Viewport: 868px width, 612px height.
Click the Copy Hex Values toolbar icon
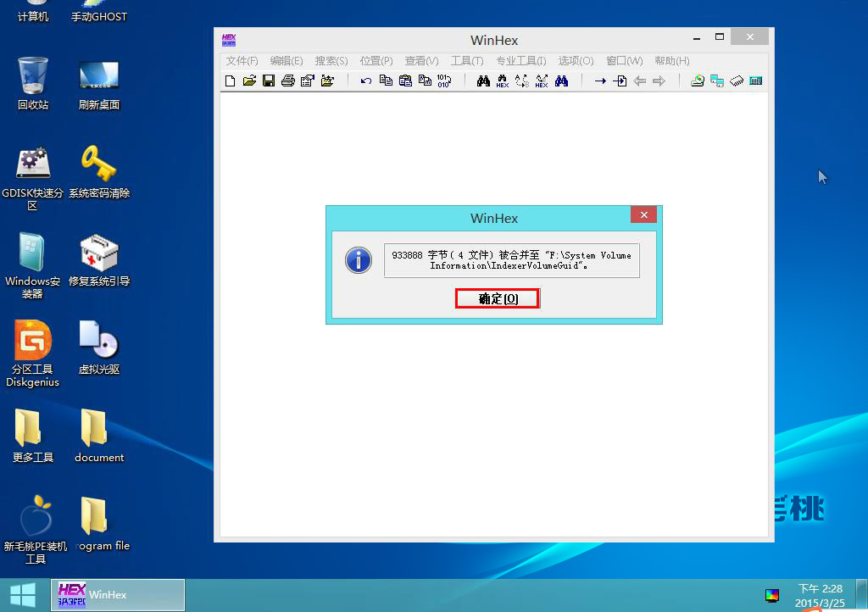[425, 81]
